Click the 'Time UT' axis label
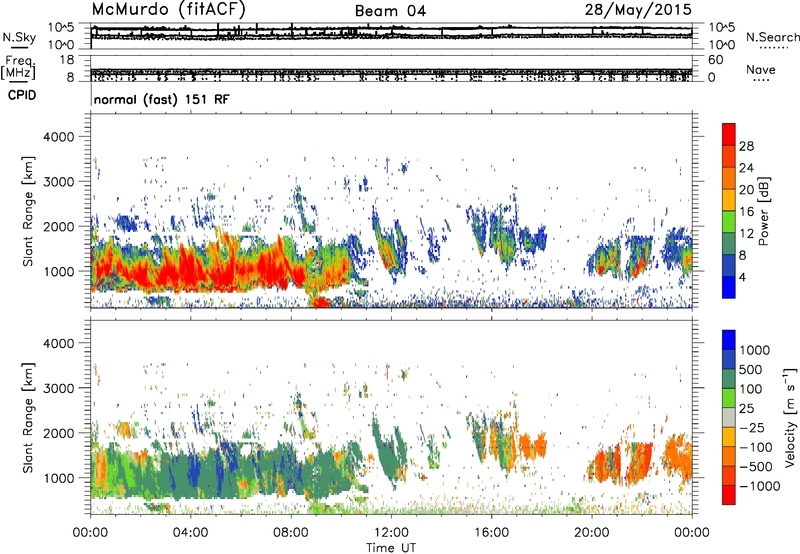Image resolution: width=800 pixels, height=554 pixels. (x=391, y=548)
